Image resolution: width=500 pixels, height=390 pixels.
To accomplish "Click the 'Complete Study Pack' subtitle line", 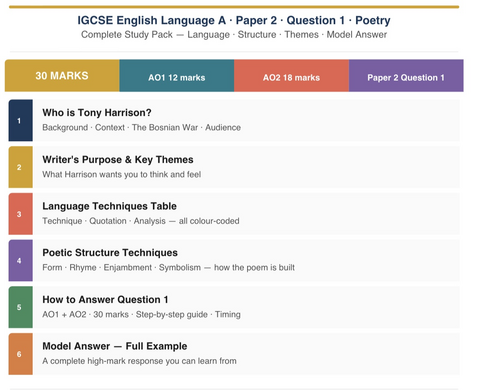I will pos(234,35).
